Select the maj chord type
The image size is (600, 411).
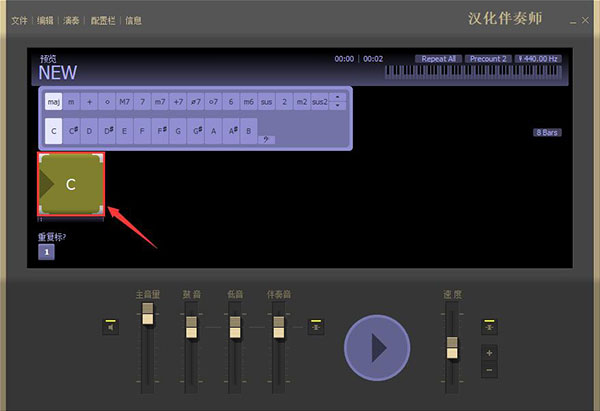click(x=54, y=102)
